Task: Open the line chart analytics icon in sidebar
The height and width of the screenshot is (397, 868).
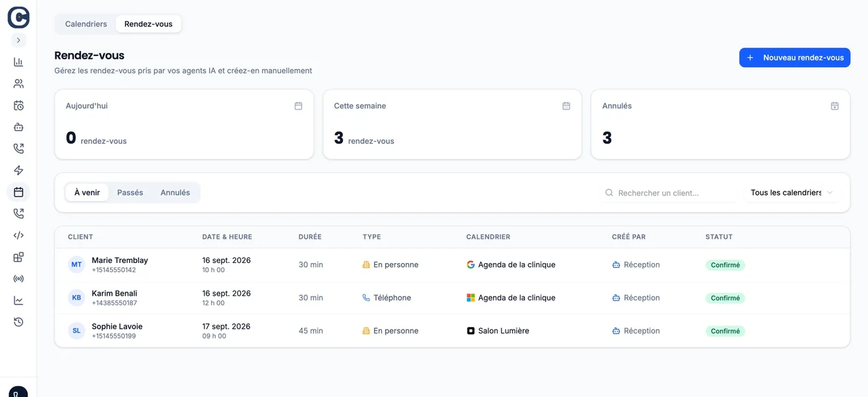Action: coord(19,301)
